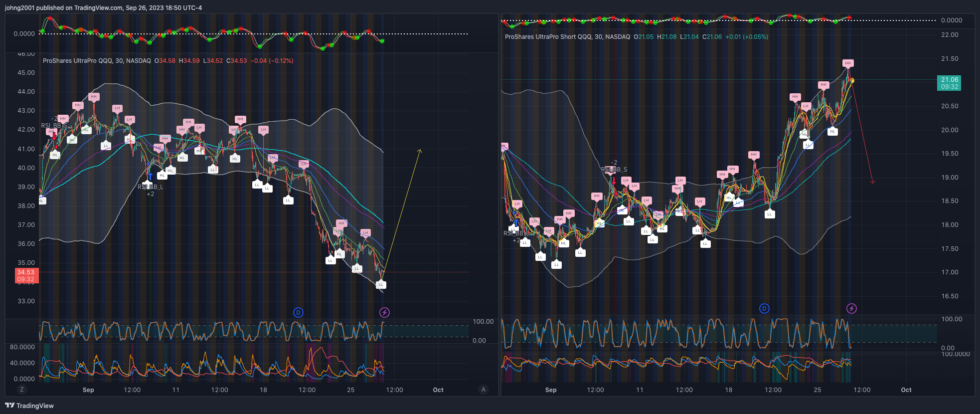
Task: Click the RSI_BB_L label on UltraPro QQQ chart
Action: 151,187
